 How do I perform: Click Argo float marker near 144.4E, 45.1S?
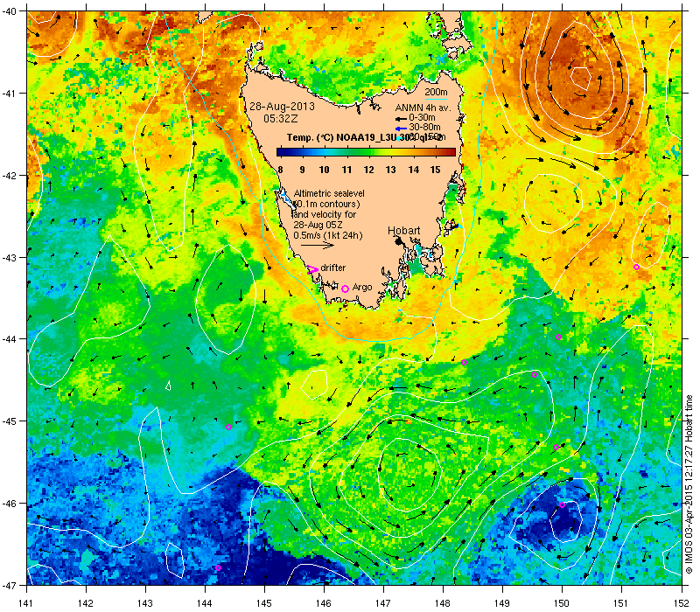(229, 427)
